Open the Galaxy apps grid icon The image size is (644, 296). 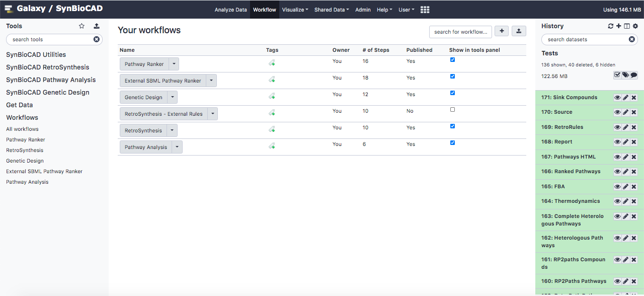[x=425, y=10]
